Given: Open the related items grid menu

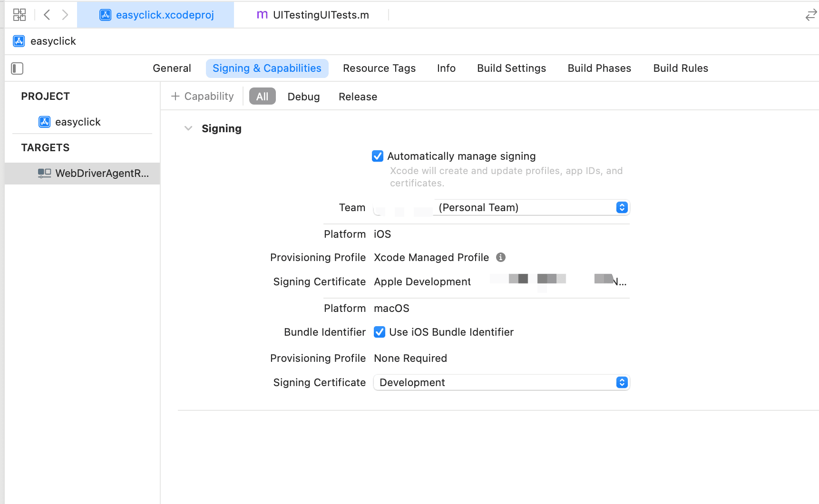Looking at the screenshot, I should click(x=19, y=15).
